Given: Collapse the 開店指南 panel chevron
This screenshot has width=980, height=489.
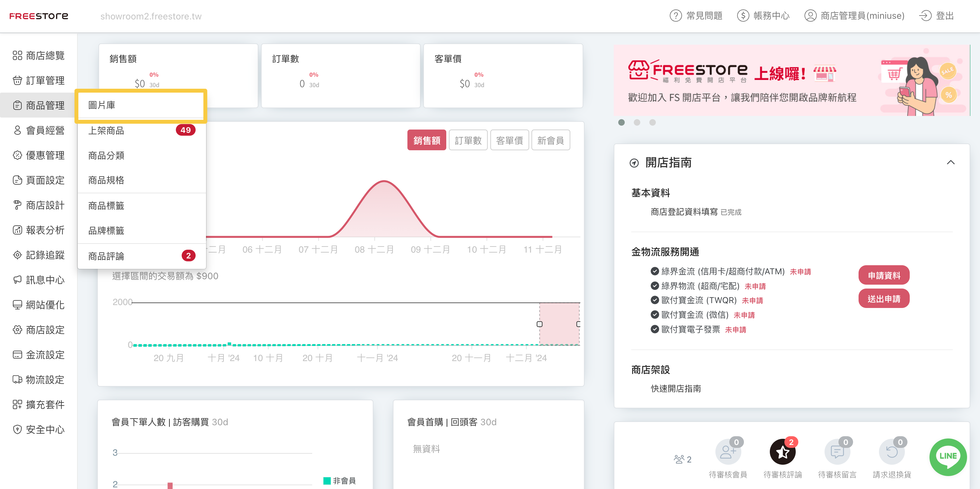Looking at the screenshot, I should [950, 162].
